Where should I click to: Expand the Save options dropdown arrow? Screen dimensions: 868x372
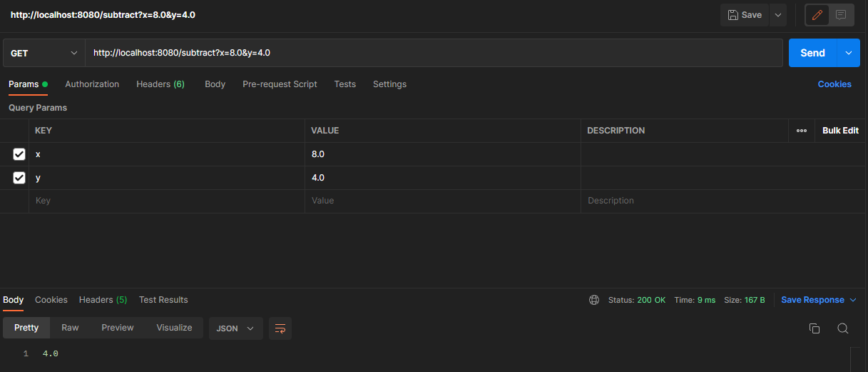777,15
